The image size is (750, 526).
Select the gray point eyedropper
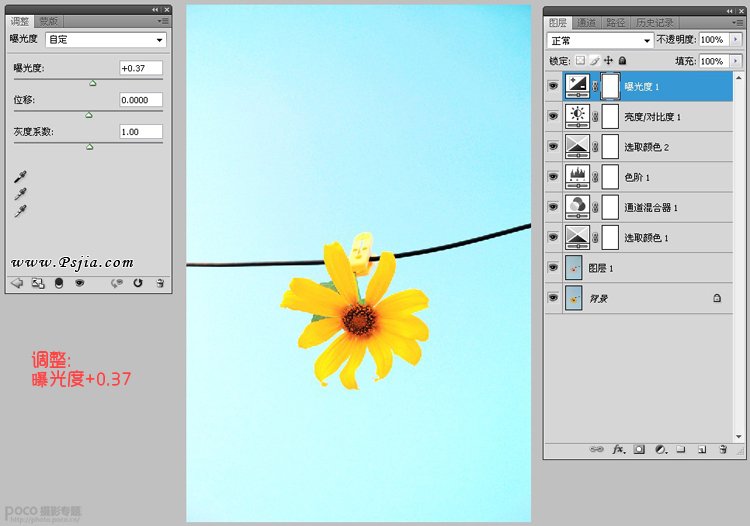[x=20, y=194]
